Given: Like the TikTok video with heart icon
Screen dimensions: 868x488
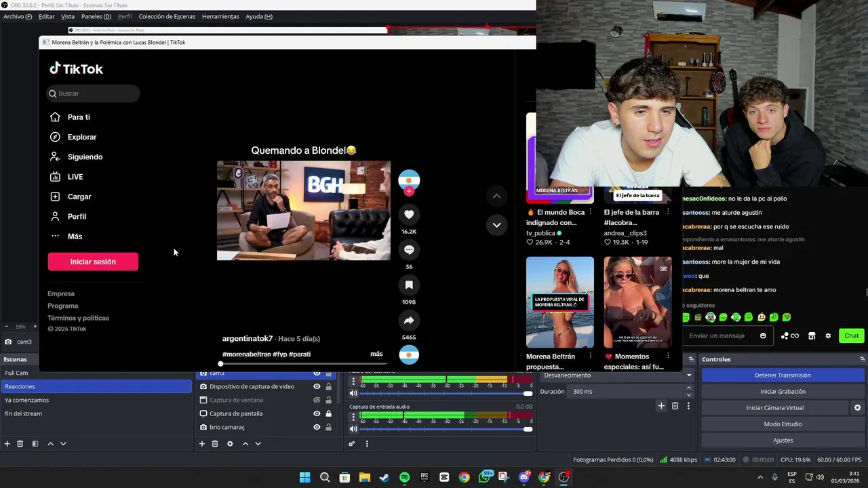Looking at the screenshot, I should [409, 215].
